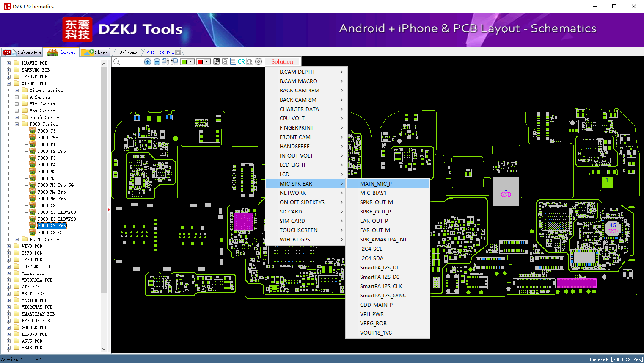Open the Share tab
Viewport: 644px width, 363px height.
tap(94, 53)
